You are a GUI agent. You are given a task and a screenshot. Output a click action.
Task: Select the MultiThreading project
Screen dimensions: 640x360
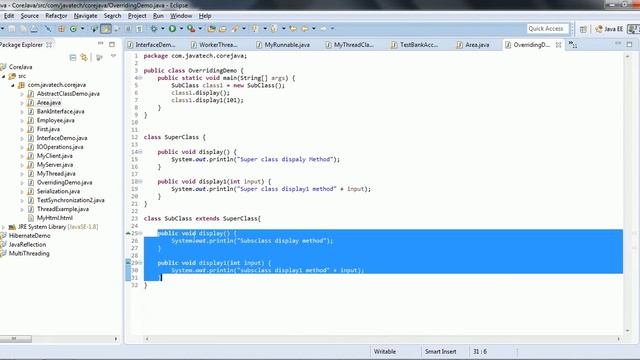[29, 253]
